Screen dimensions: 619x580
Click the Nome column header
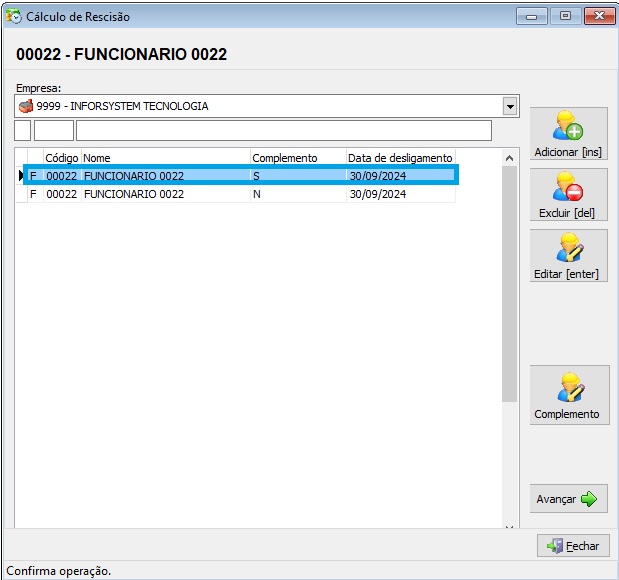pyautogui.click(x=165, y=158)
